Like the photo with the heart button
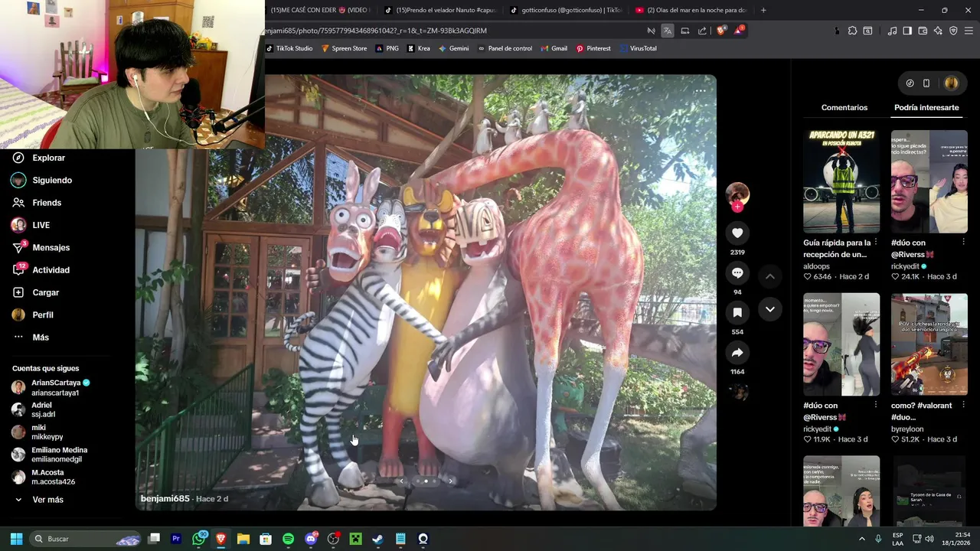This screenshot has width=980, height=551. click(x=737, y=233)
